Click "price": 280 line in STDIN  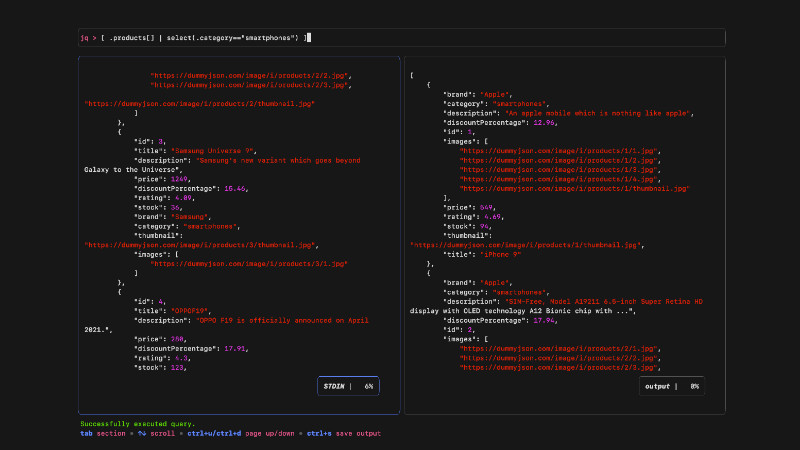pyautogui.click(x=160, y=339)
